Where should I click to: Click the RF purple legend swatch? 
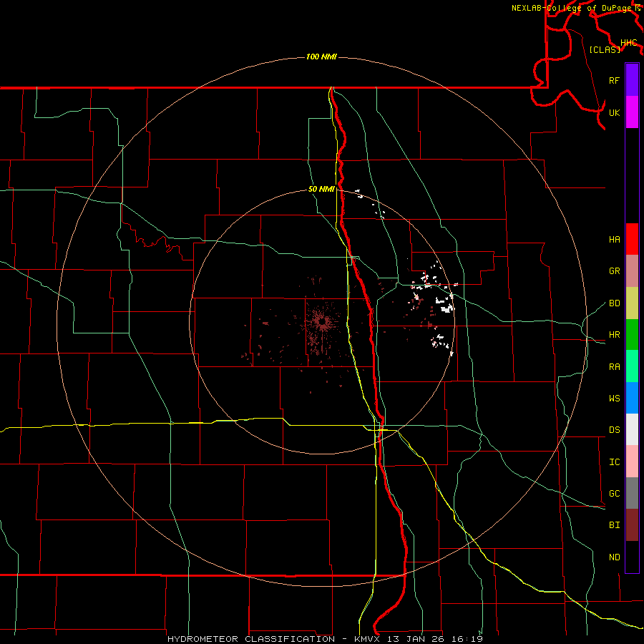tap(632, 80)
